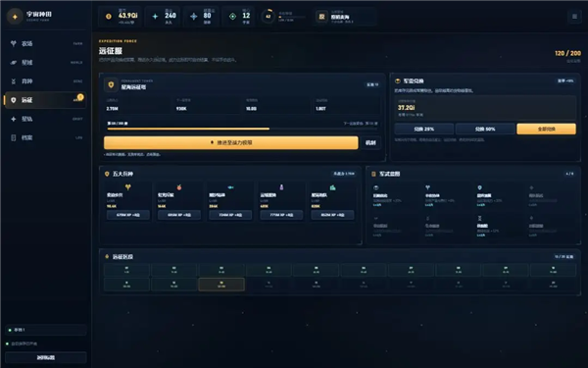This screenshot has width=588, height=368.
Task: Click the green diamond icon beside 12
Action: point(232,16)
